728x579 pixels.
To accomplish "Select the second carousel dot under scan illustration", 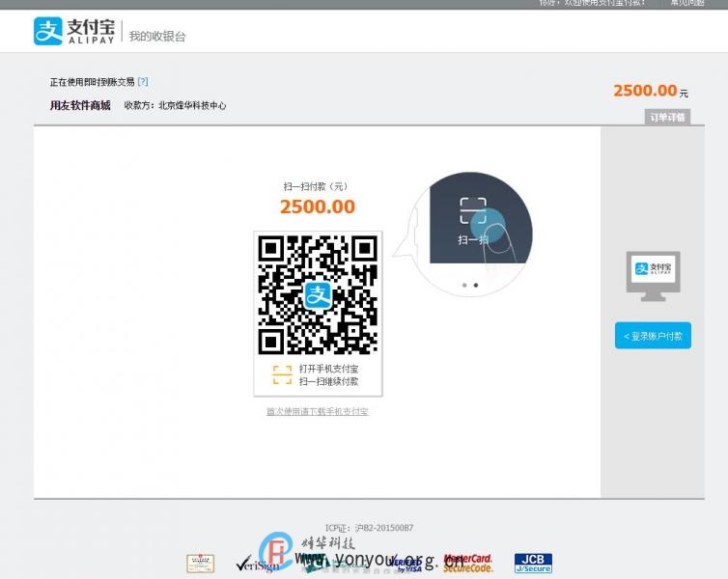I will [x=476, y=286].
